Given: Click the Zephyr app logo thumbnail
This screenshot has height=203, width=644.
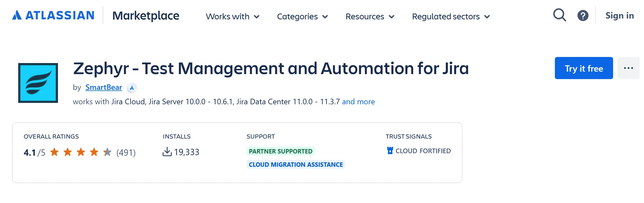Looking at the screenshot, I should (x=38, y=83).
